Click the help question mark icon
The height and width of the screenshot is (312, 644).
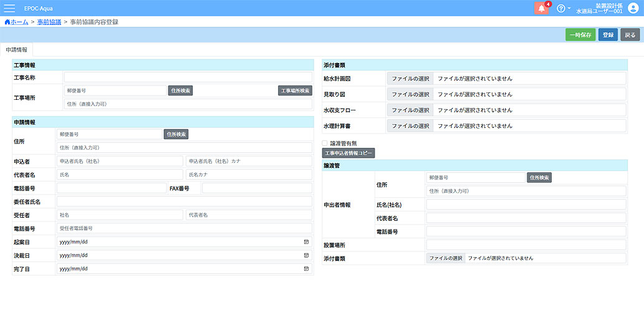(561, 9)
